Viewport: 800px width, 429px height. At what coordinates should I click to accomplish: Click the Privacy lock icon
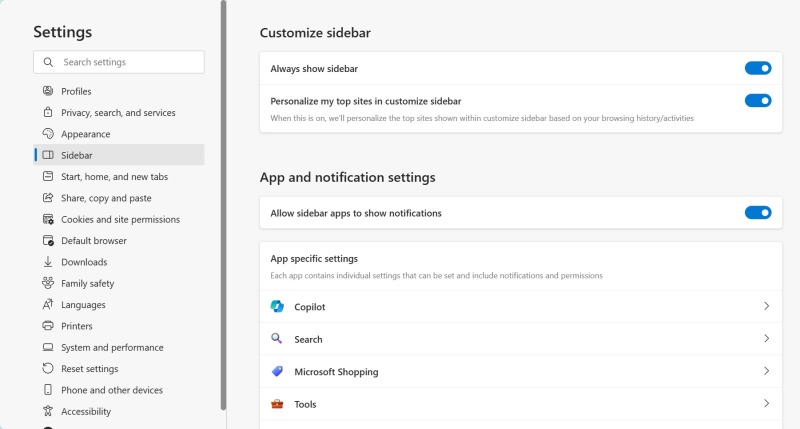tap(48, 112)
